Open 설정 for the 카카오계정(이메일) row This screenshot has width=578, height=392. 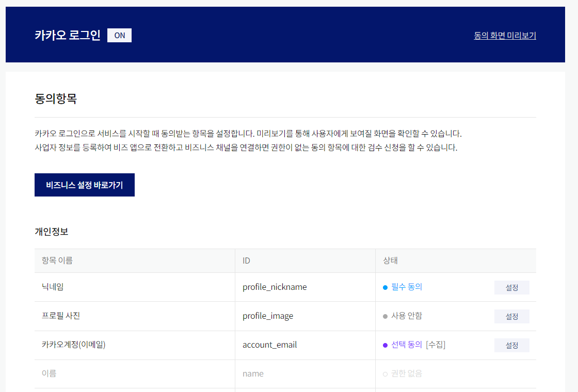point(511,345)
